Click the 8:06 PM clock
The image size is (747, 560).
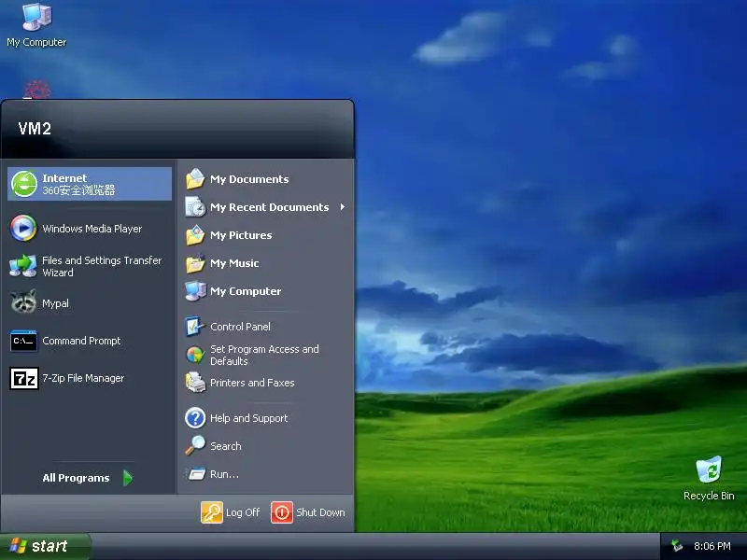712,546
